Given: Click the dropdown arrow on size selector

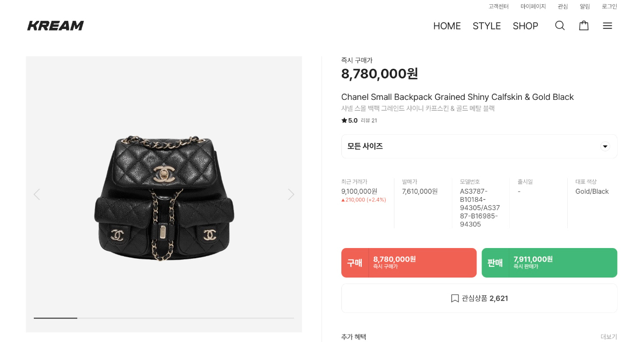Looking at the screenshot, I should 605,146.
